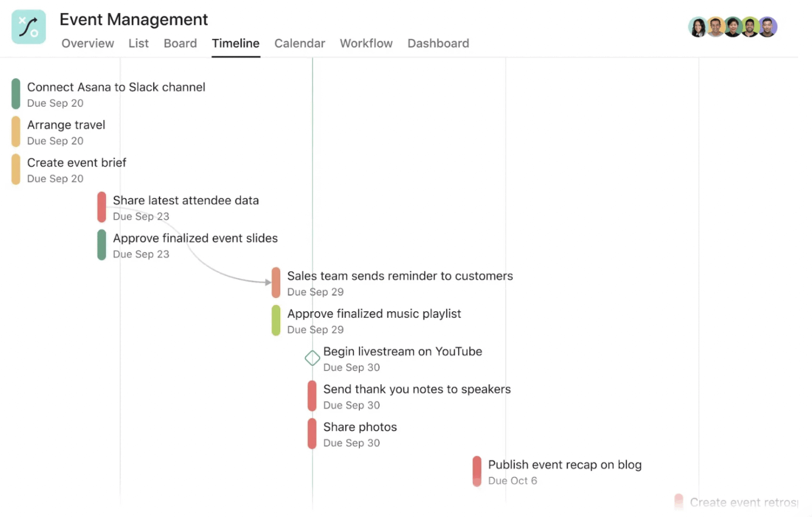Click the red bar for Share latest attendee data
Screen dimensions: 812x517
[x=101, y=207]
